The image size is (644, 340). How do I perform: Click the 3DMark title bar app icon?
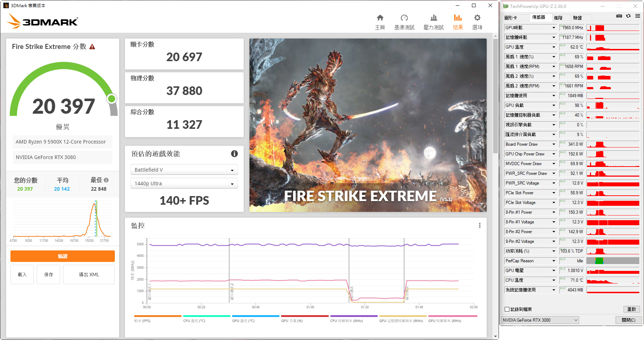tap(6, 5)
